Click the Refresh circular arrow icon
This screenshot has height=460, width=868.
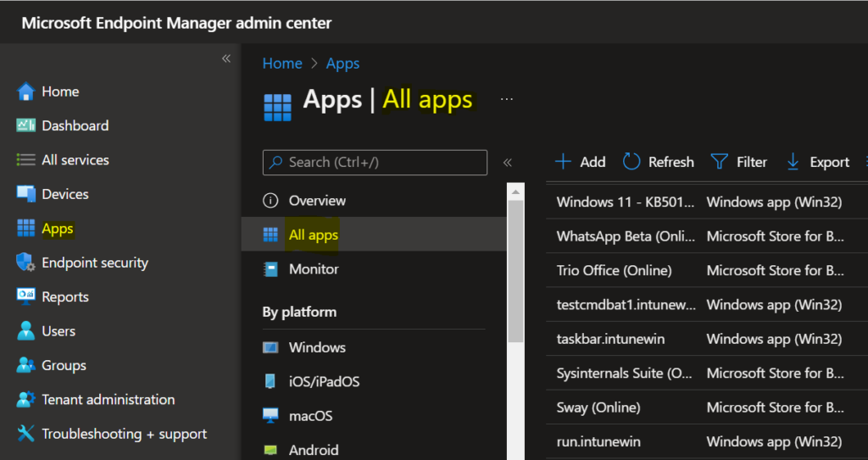[x=631, y=162]
